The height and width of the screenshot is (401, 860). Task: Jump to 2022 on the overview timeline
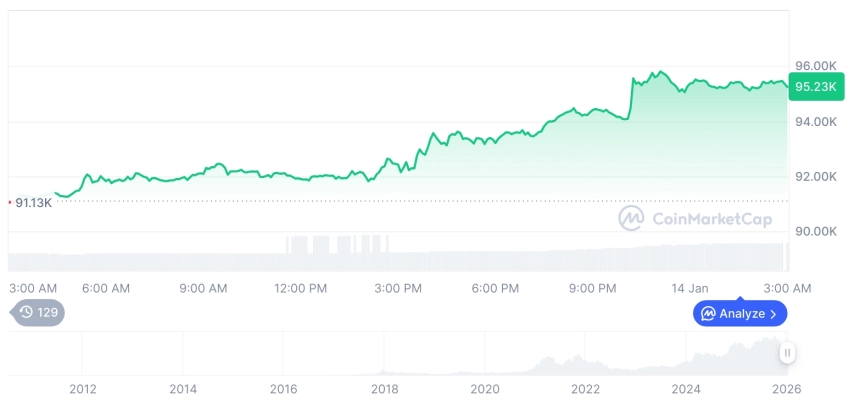586,388
